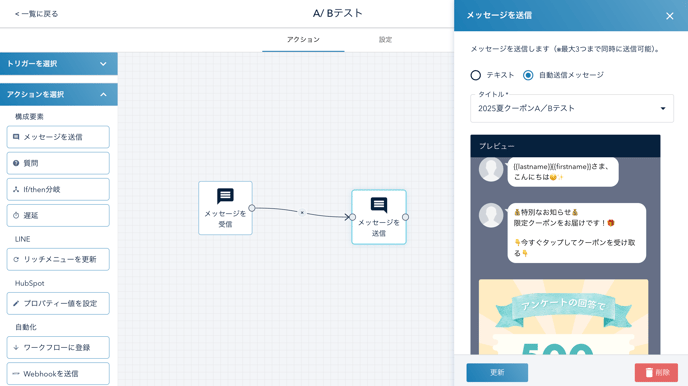Screen dimensions: 688x386
Task: Go back via 一覧に戻る link
Action: 36,14
